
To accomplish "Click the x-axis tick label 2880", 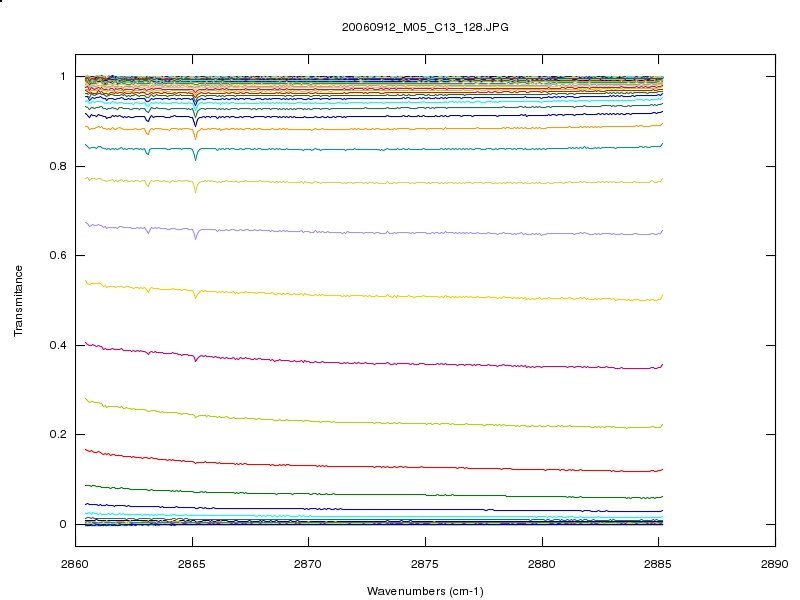I will pyautogui.click(x=541, y=564).
